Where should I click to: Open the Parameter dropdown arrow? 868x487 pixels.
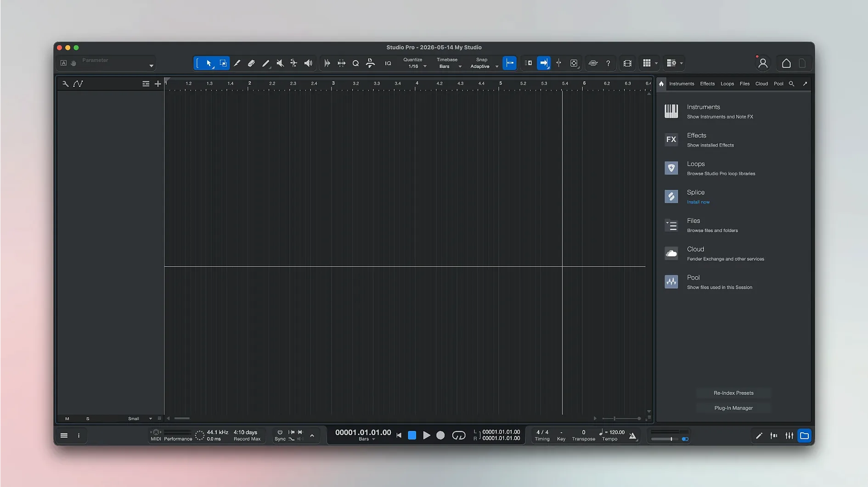(x=151, y=66)
